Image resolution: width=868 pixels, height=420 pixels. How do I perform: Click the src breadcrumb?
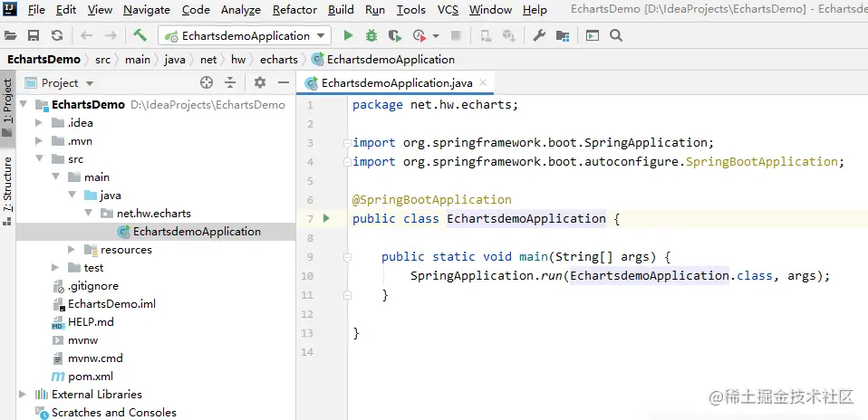[103, 59]
